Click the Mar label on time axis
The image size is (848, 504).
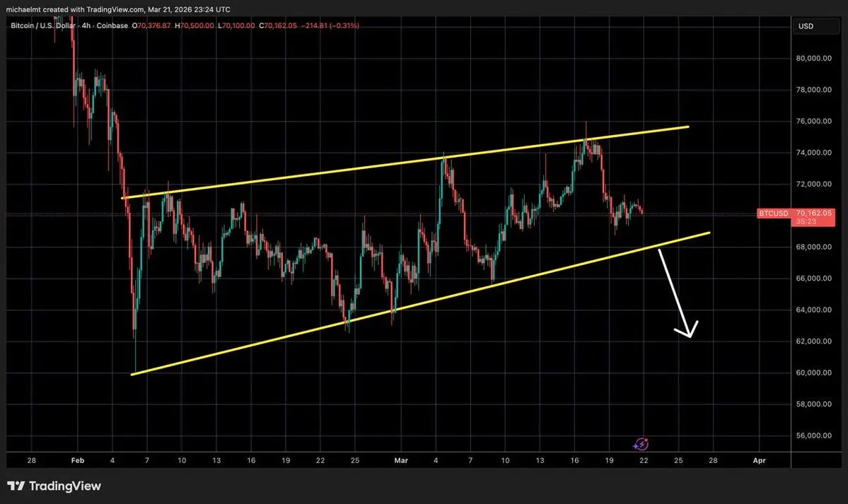click(x=401, y=460)
